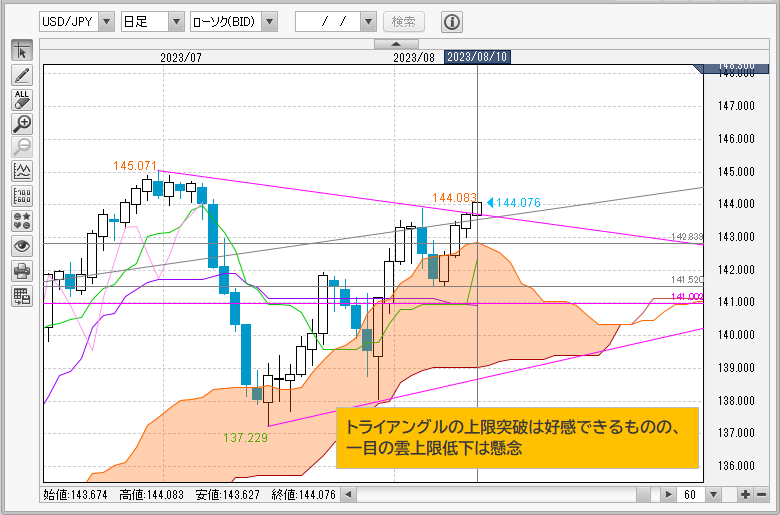
Task: Click the 高値:144.083 high value
Action: coord(151,495)
